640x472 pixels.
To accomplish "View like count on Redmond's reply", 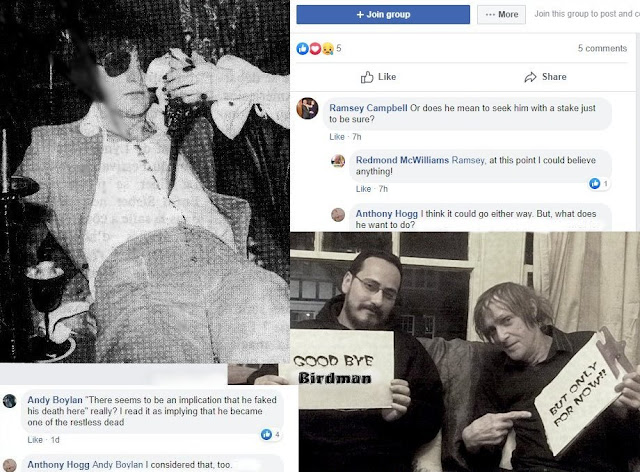I will pyautogui.click(x=599, y=184).
